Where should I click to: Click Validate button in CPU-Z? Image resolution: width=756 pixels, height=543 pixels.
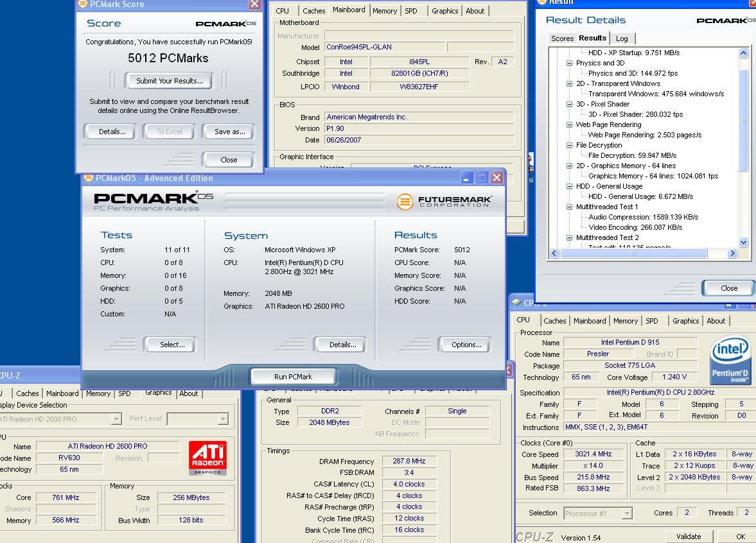[689, 537]
